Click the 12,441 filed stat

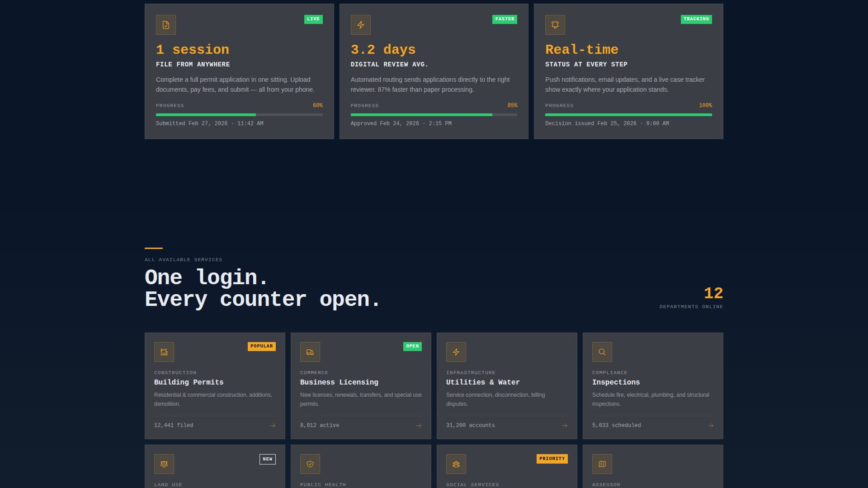(x=174, y=426)
